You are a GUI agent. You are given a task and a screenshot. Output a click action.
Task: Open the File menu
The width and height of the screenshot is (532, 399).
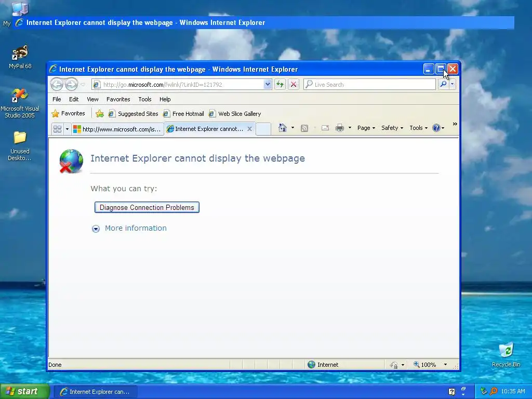click(x=57, y=99)
